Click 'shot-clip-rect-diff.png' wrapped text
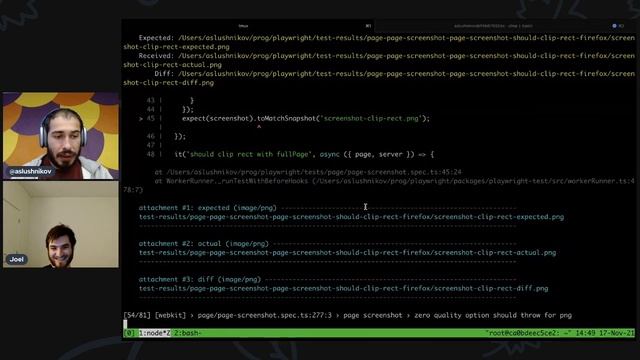This screenshot has height=360, width=640. click(168, 82)
